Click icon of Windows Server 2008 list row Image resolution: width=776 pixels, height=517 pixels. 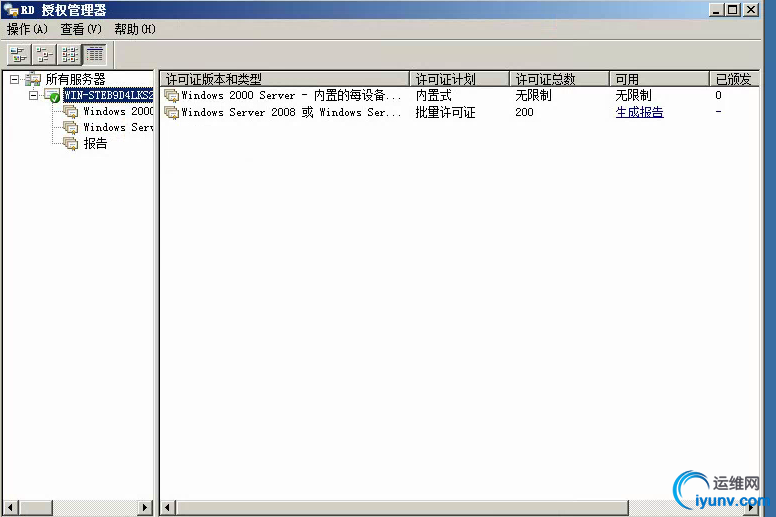pos(171,112)
